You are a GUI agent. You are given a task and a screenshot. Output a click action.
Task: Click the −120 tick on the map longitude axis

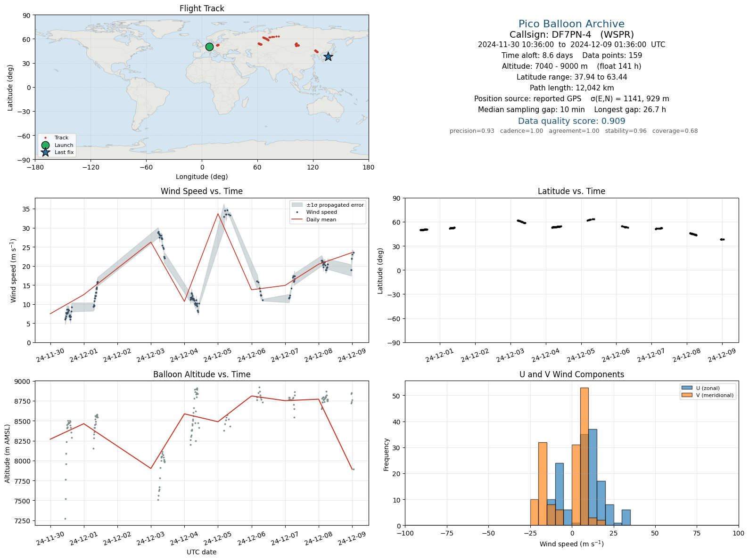coord(91,167)
